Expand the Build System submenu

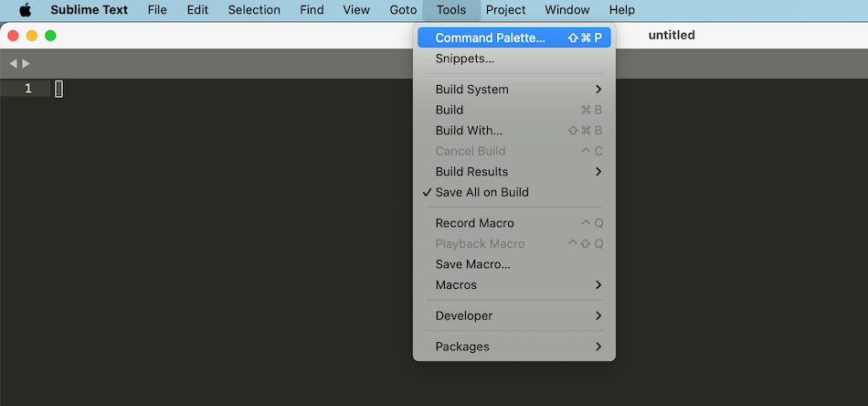(514, 90)
